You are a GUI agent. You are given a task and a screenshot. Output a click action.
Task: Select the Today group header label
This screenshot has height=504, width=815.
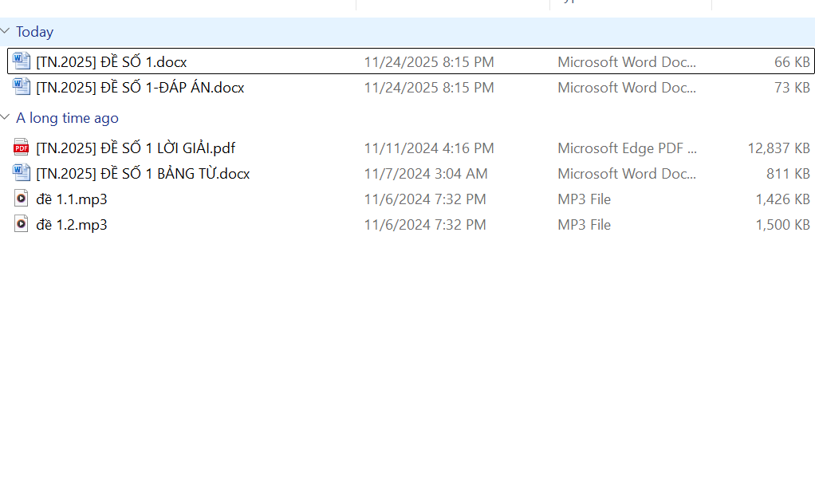coord(35,32)
